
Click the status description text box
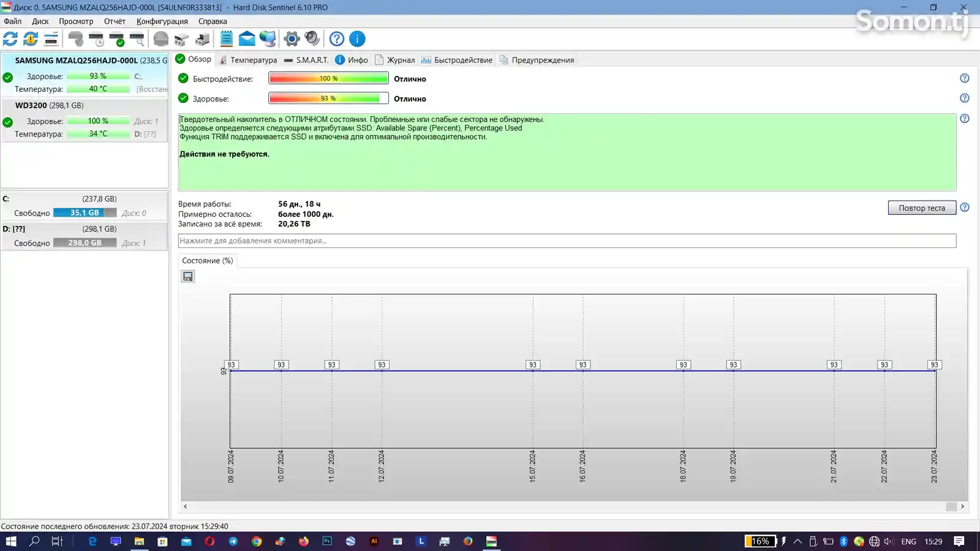tap(567, 152)
